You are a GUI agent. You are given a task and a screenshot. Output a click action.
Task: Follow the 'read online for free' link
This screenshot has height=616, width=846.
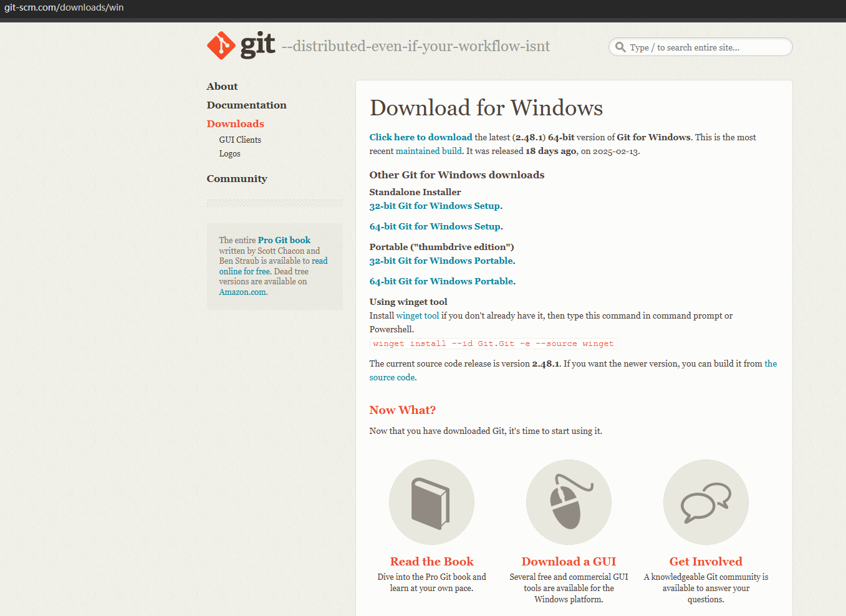273,266
